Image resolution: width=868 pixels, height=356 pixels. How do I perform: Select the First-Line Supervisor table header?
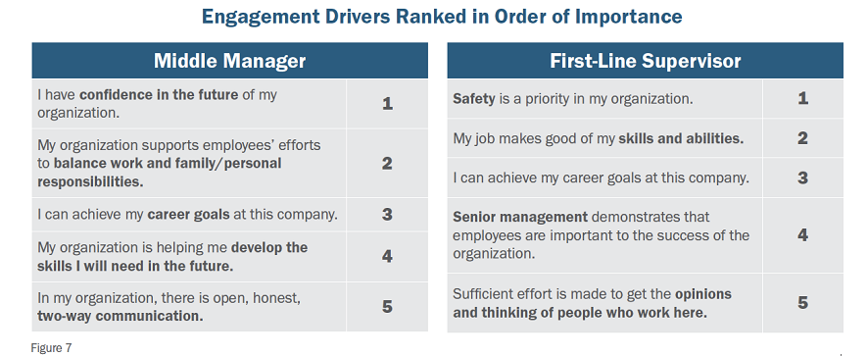pos(645,61)
